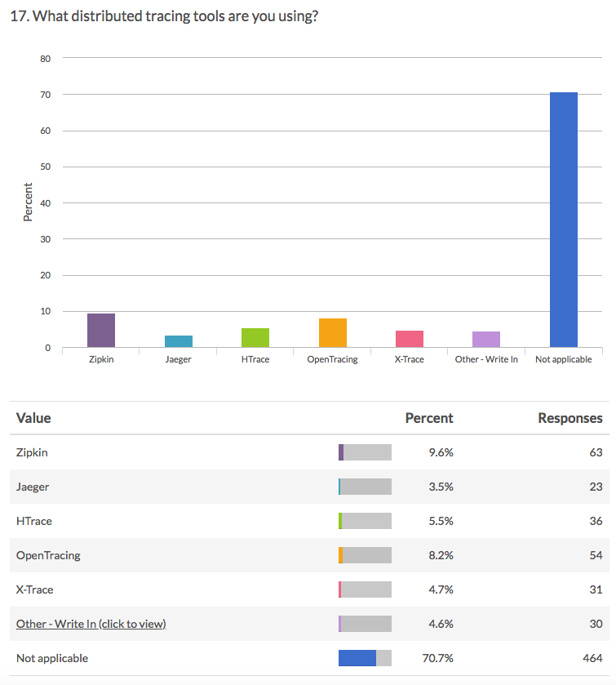Select the HTrace table row label
This screenshot has width=616, height=685.
click(x=34, y=521)
